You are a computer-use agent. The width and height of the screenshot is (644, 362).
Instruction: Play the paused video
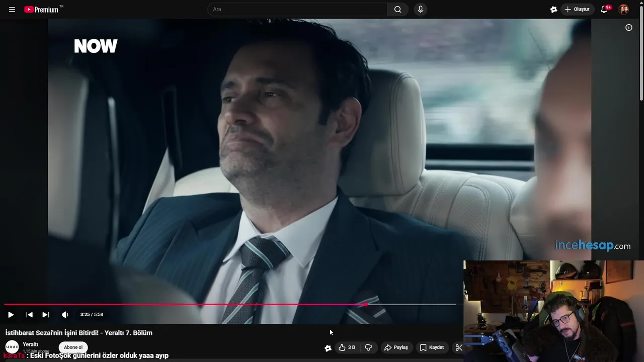pos(11,315)
